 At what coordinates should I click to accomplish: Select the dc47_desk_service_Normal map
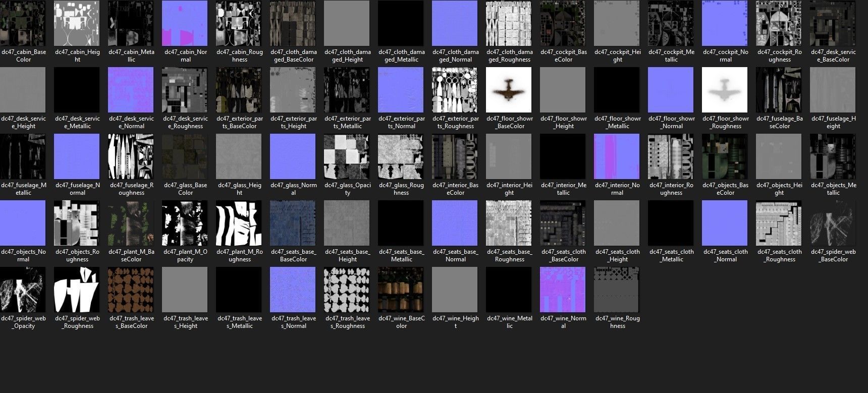(131, 90)
